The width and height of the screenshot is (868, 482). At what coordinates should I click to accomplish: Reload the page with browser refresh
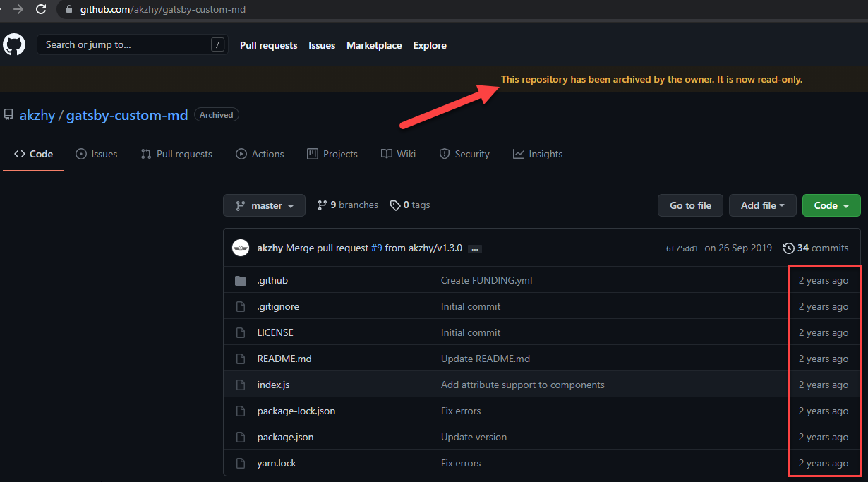tap(41, 10)
